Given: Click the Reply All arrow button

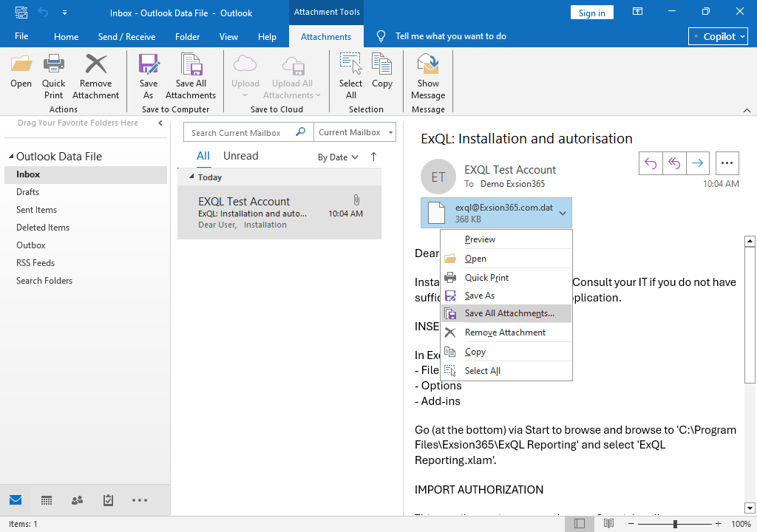Looking at the screenshot, I should click(674, 163).
